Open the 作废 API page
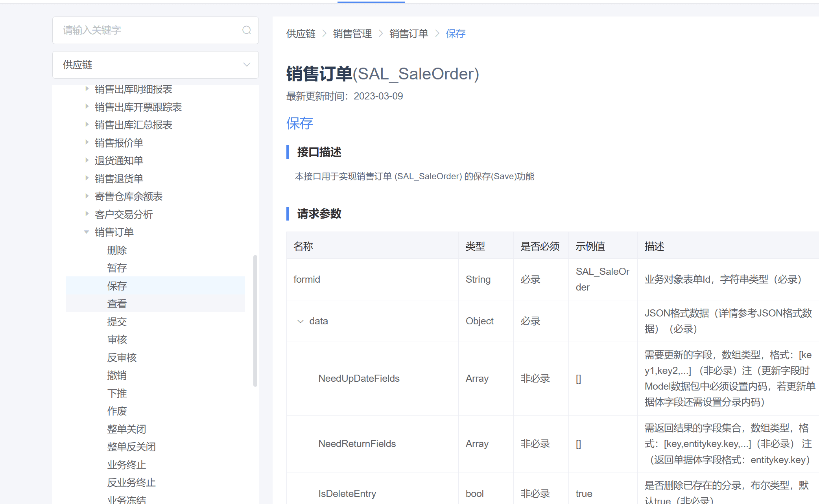This screenshot has width=819, height=504. (x=117, y=411)
